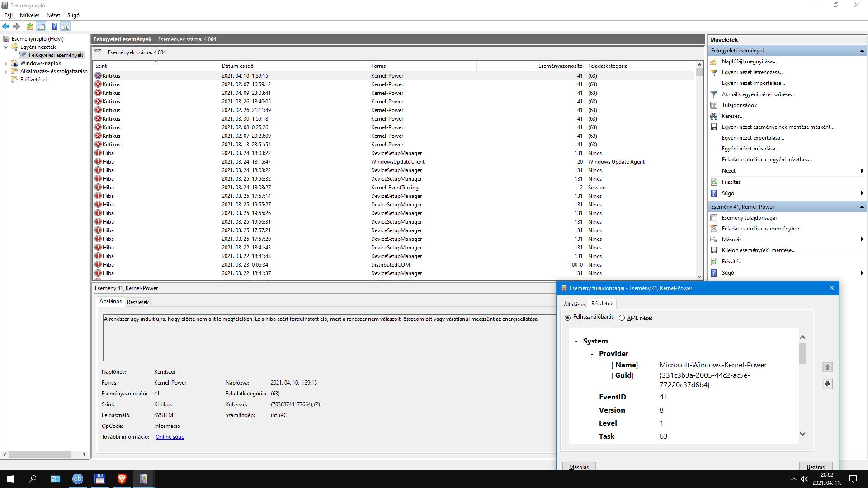Image resolution: width=868 pixels, height=488 pixels.
Task: Create custom view via Egyéni nézet létrehozása
Action: click(x=753, y=72)
